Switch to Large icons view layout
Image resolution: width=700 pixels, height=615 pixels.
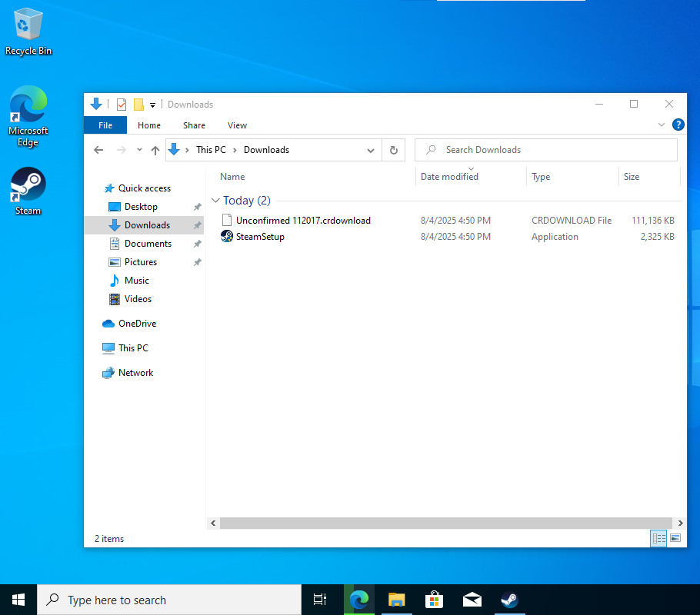pyautogui.click(x=675, y=538)
